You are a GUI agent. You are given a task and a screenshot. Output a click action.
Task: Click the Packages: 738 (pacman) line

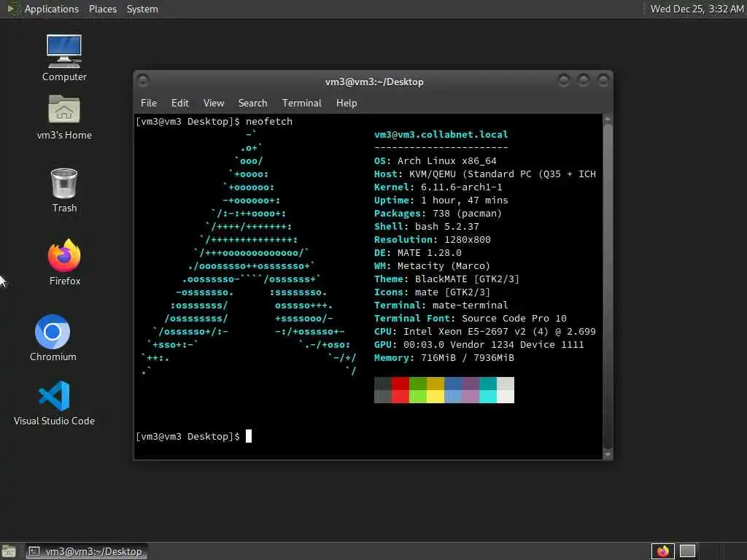pos(438,214)
